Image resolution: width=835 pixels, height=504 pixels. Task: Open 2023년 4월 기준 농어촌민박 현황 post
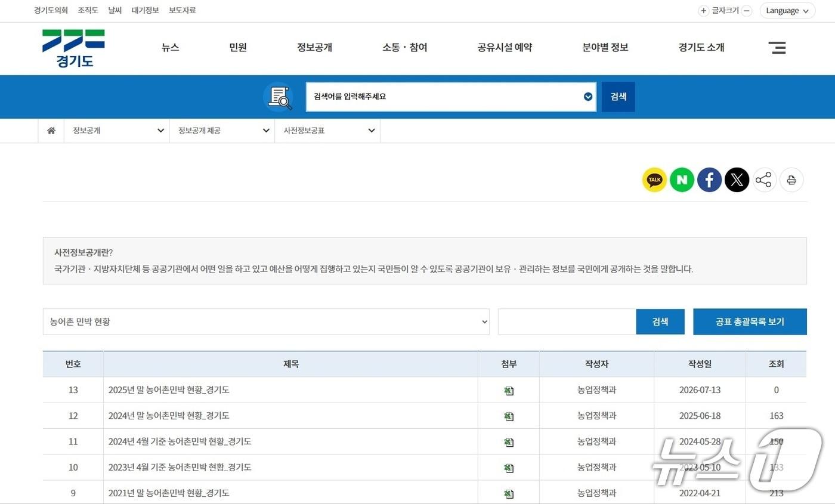pos(180,467)
